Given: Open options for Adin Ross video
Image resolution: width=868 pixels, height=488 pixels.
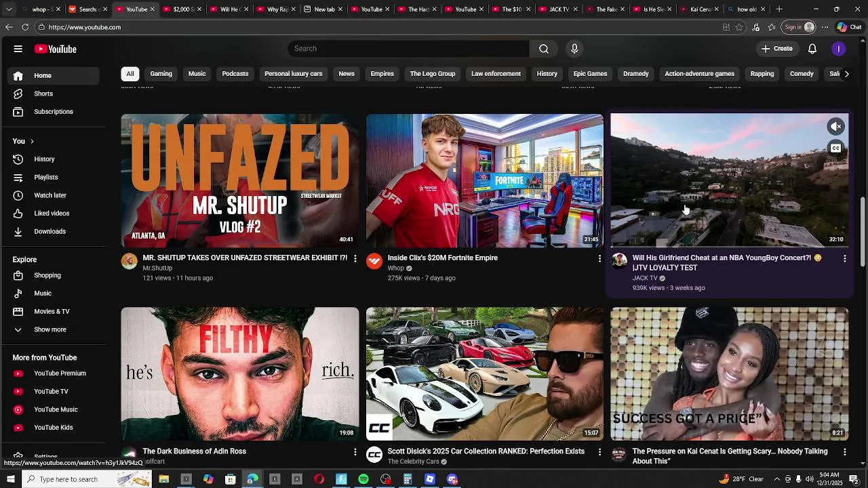Looking at the screenshot, I should point(355,451).
